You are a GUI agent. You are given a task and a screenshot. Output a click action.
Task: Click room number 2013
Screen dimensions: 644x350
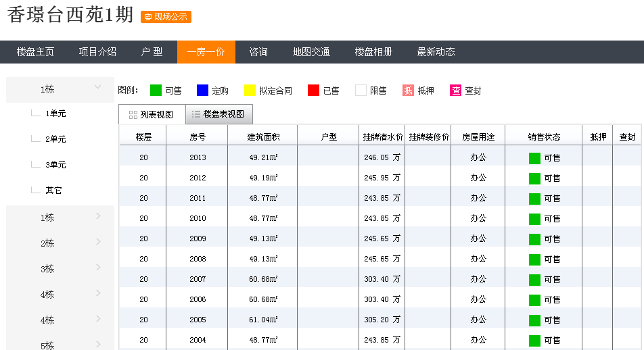tap(198, 157)
